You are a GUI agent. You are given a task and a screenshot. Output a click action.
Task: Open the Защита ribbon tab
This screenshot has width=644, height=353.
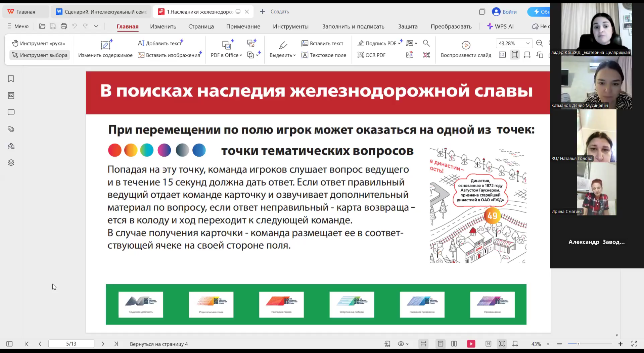408,27
